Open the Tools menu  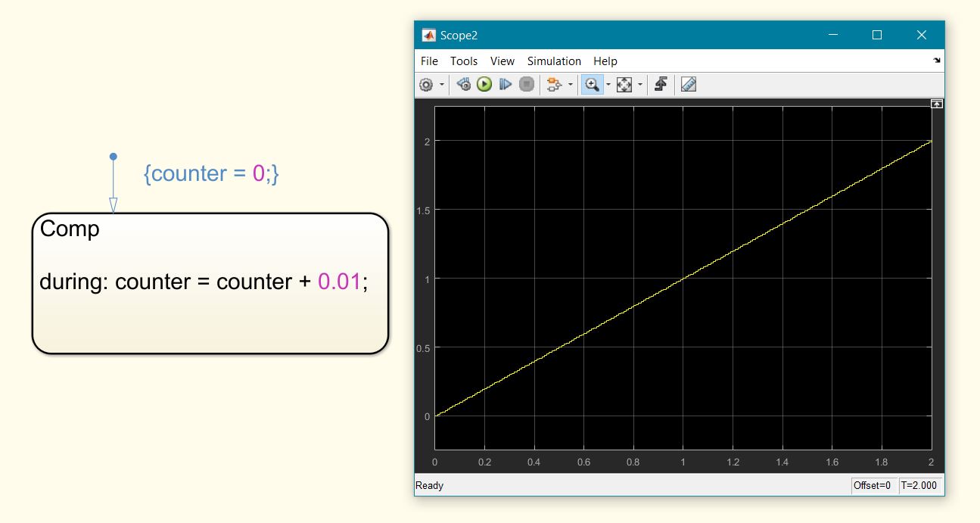point(464,61)
